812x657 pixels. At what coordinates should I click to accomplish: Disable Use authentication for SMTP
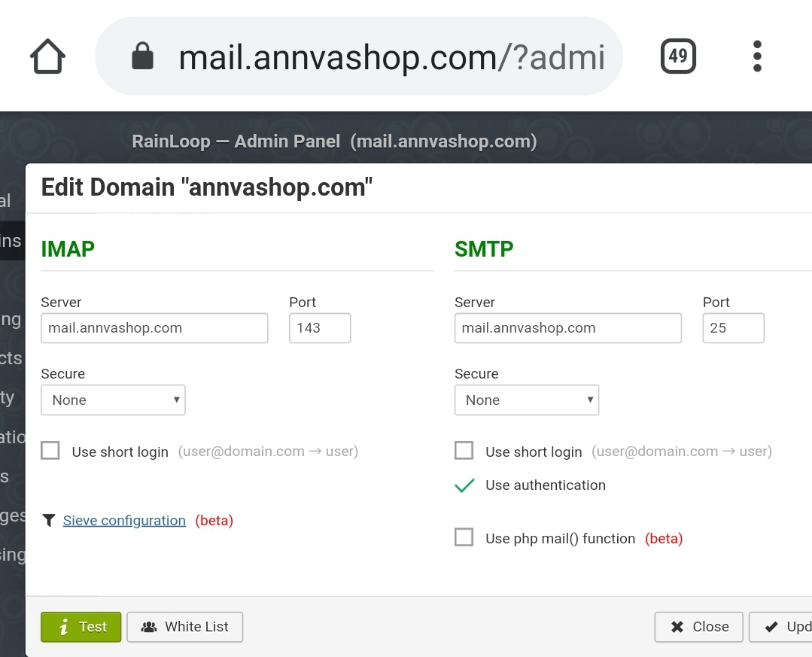(464, 485)
